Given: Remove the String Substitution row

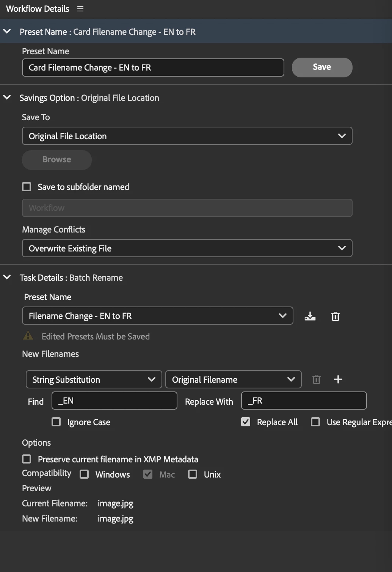Looking at the screenshot, I should [316, 379].
